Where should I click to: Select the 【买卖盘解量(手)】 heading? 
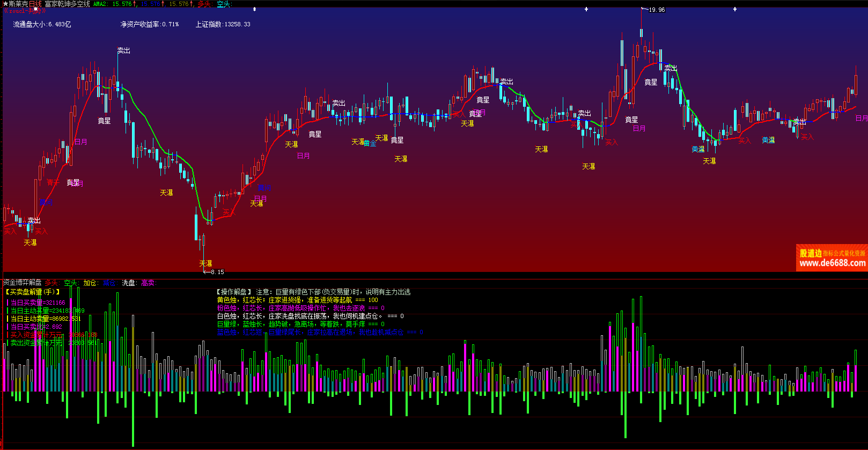point(33,292)
